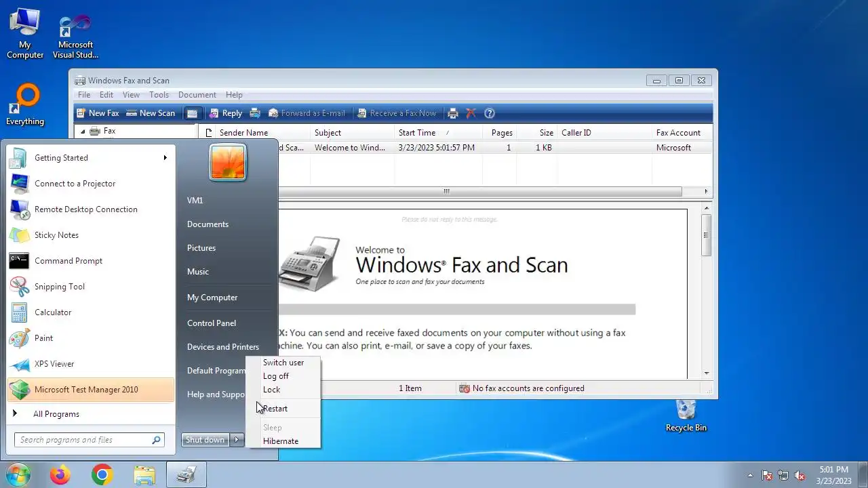Screen dimensions: 868x488
Task: Open the View menu
Action: (x=131, y=95)
